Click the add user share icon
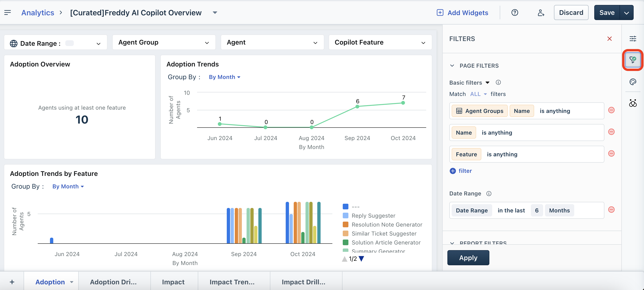This screenshot has height=290, width=644. point(541,12)
